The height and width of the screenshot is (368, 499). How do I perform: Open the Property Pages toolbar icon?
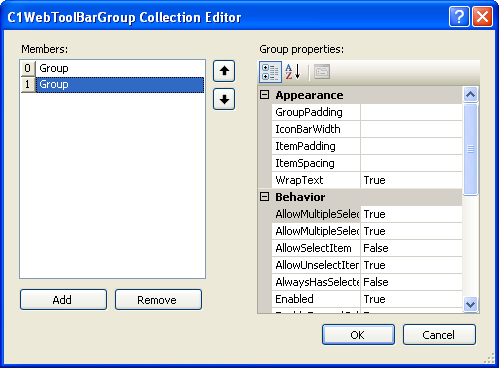(322, 72)
